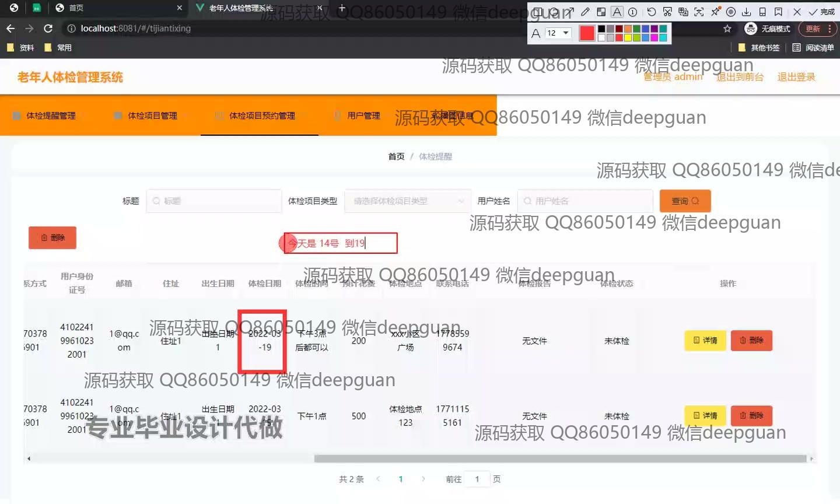This screenshot has height=504, width=840.
Task: Click the pin screenshot icon
Action: coord(715,12)
